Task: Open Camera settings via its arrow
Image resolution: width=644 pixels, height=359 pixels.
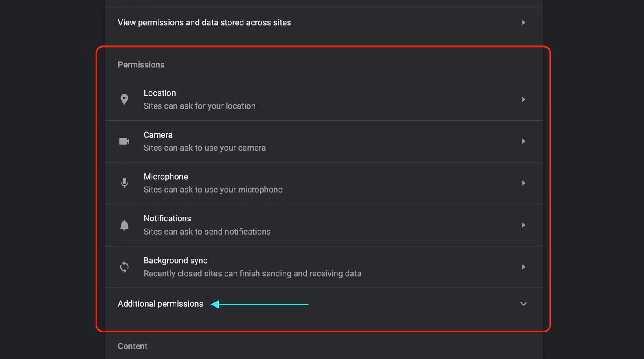Action: pos(523,141)
